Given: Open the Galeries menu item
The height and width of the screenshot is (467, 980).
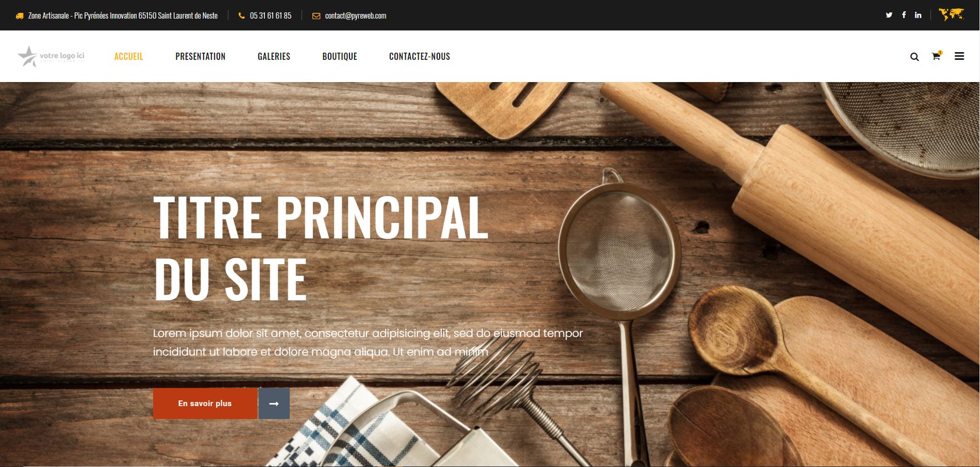Looking at the screenshot, I should click(x=274, y=56).
